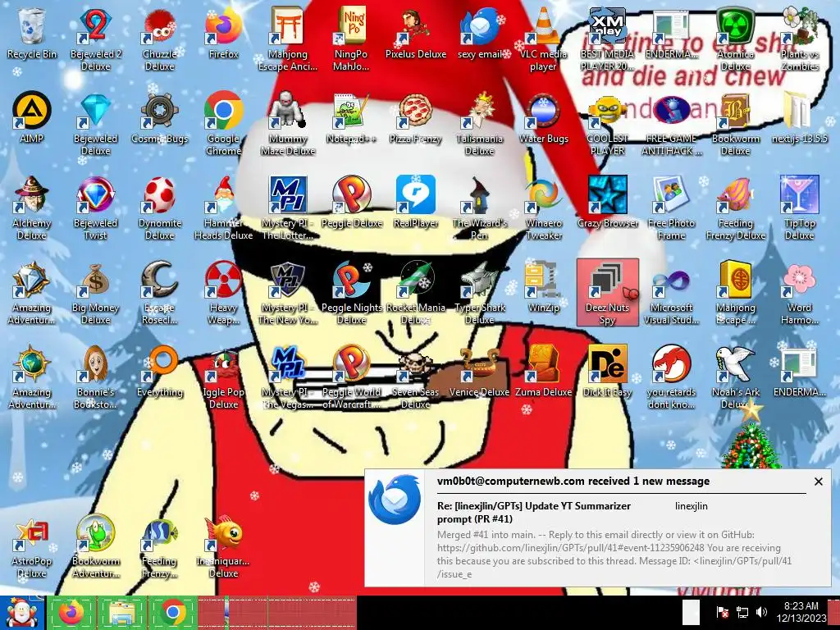840x630 pixels.
Task: Open Iggle Pop Deluxe icon
Action: (x=223, y=377)
